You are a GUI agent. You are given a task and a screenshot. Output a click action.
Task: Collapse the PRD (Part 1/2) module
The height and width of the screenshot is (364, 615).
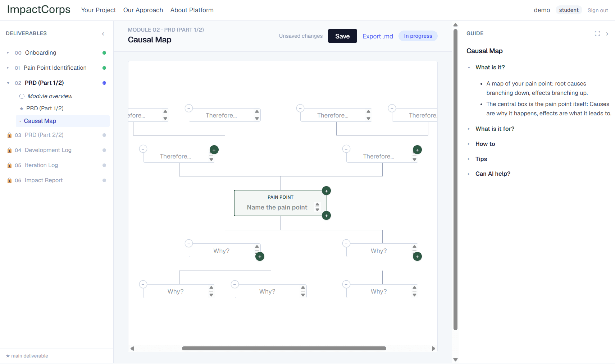pyautogui.click(x=8, y=83)
